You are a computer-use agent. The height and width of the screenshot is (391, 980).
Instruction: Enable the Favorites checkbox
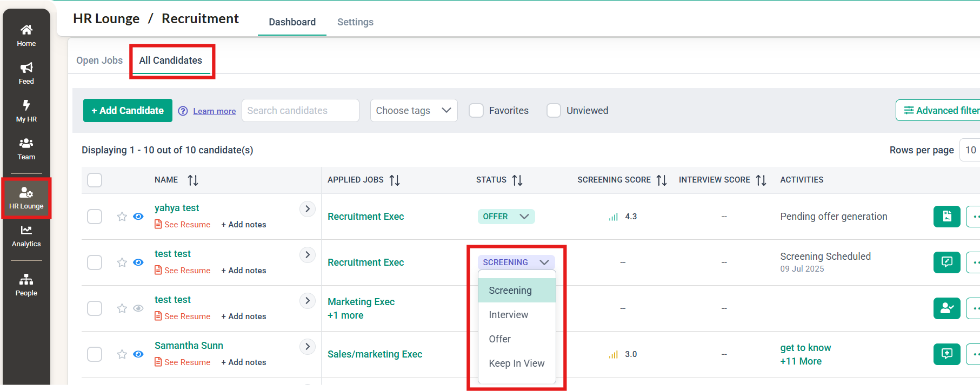click(476, 111)
